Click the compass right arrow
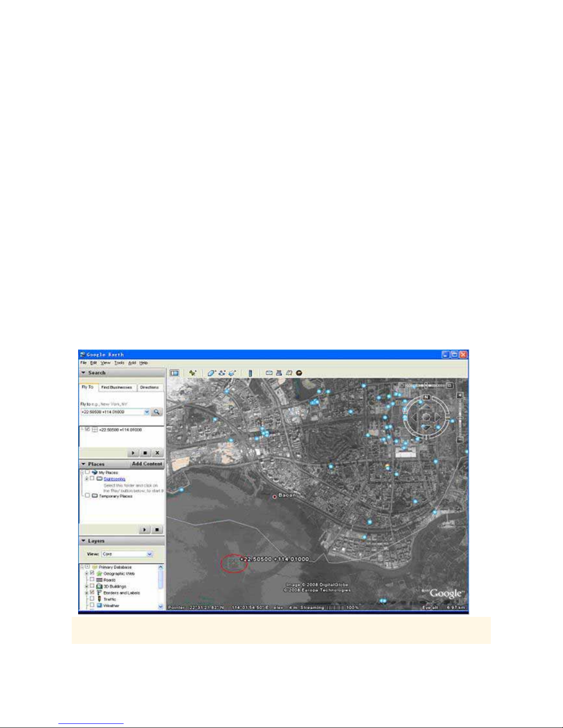The height and width of the screenshot is (728, 563). pyautogui.click(x=438, y=418)
